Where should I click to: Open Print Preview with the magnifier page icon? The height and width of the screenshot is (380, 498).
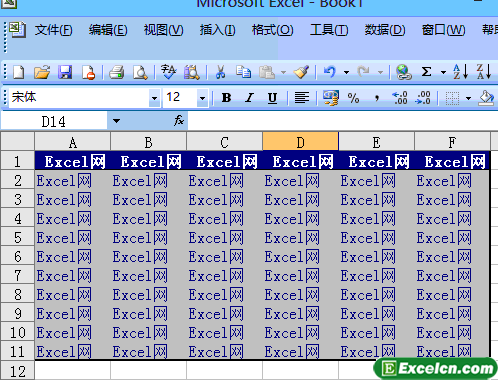point(140,72)
